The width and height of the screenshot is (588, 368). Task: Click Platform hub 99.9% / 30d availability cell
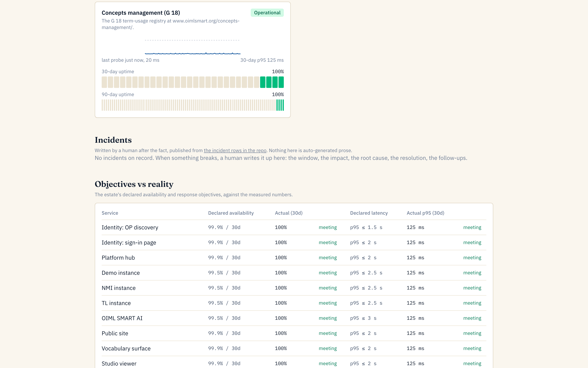(x=224, y=258)
